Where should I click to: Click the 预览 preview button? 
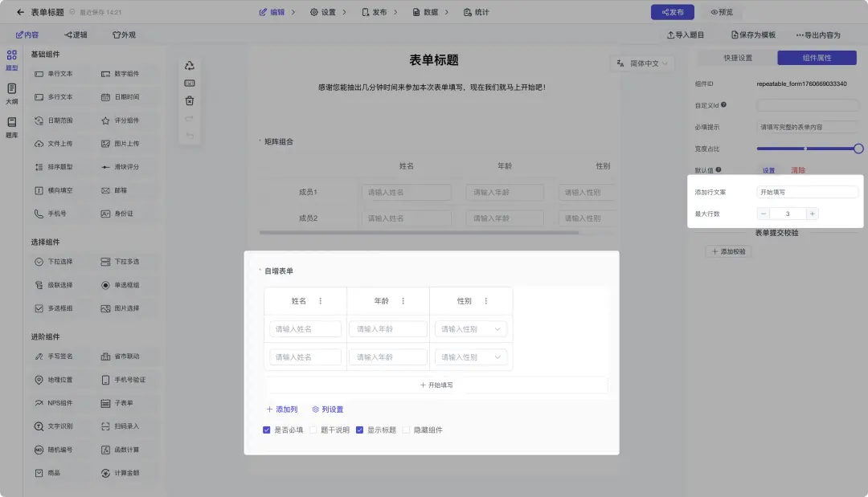tap(722, 12)
